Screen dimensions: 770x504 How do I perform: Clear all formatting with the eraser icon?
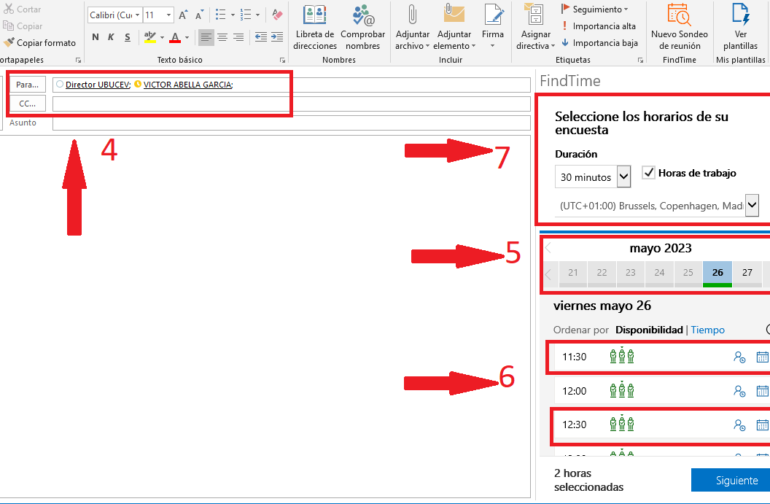click(x=277, y=15)
